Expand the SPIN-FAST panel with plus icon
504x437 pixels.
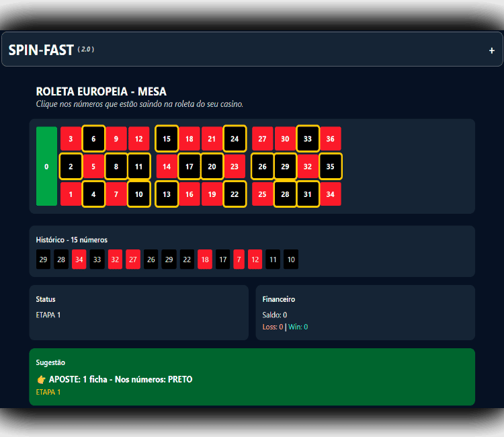pos(491,50)
